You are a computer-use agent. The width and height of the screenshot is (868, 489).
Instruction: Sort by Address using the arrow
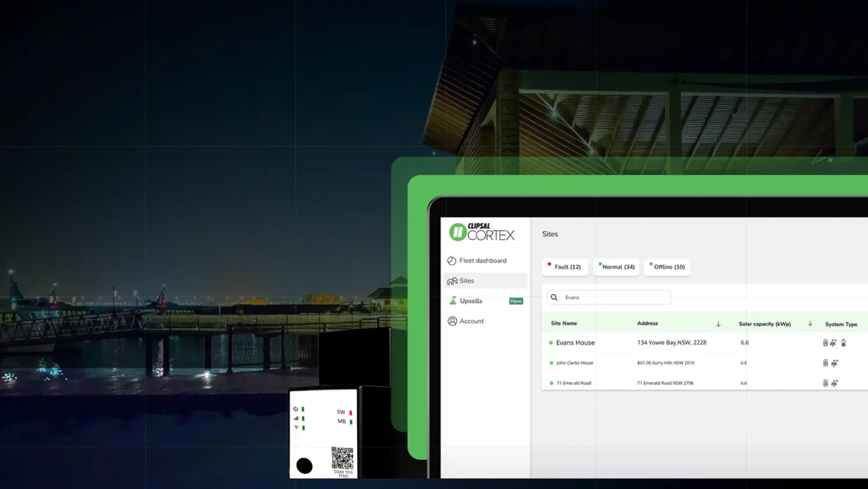tap(718, 324)
